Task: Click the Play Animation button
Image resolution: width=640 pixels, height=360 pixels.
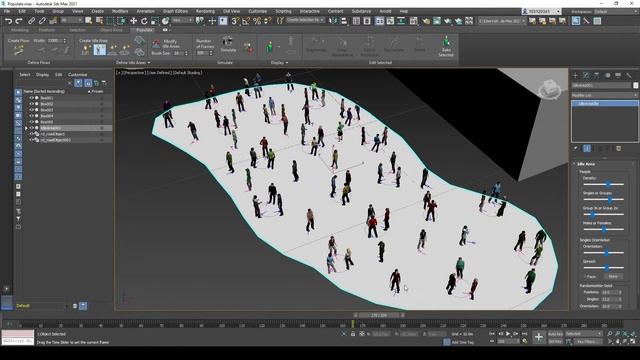Action: click(508, 334)
